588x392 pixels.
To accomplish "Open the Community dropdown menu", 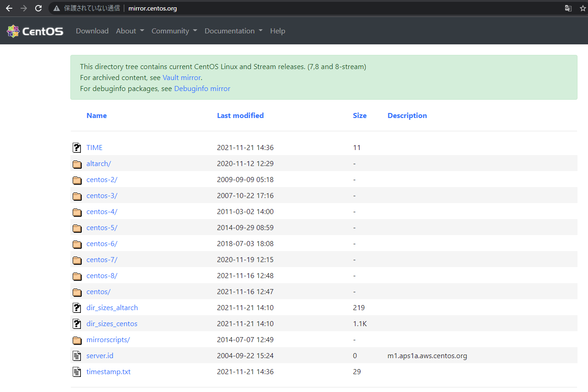I will click(174, 31).
